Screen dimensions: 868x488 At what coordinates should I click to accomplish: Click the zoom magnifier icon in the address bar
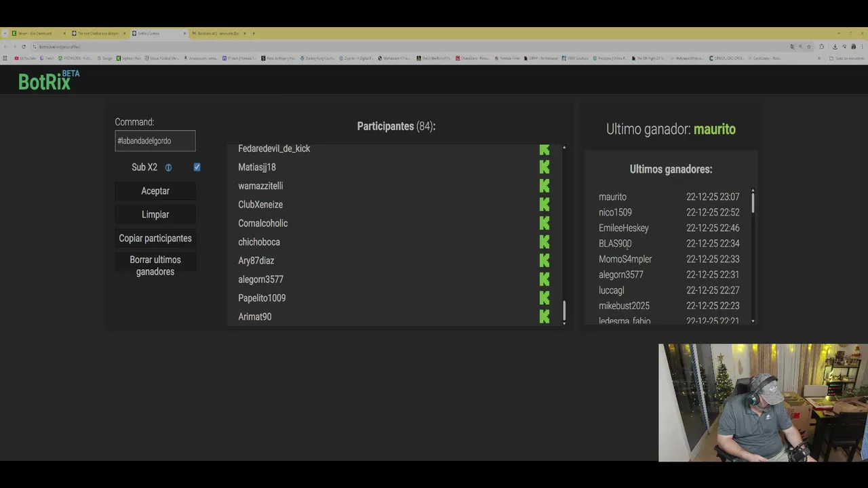point(800,47)
